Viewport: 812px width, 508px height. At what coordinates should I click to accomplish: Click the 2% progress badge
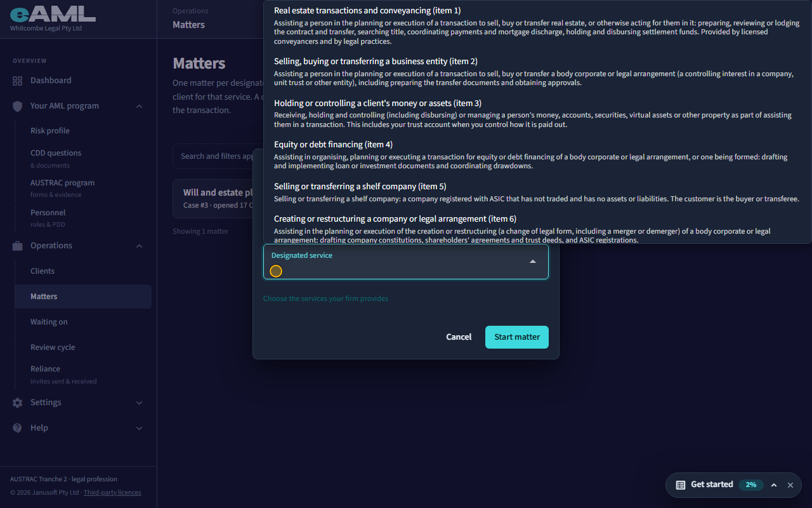tap(751, 485)
